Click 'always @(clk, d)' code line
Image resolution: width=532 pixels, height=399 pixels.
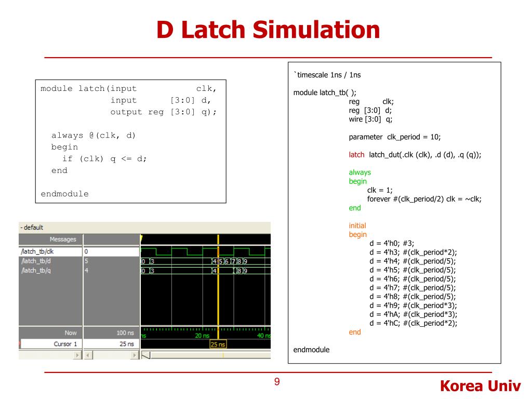tap(94, 136)
